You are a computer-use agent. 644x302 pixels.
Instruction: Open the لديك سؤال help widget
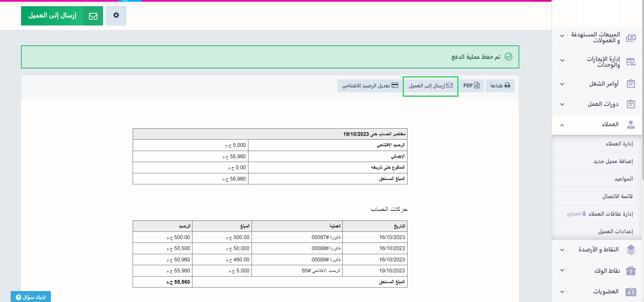(x=31, y=297)
